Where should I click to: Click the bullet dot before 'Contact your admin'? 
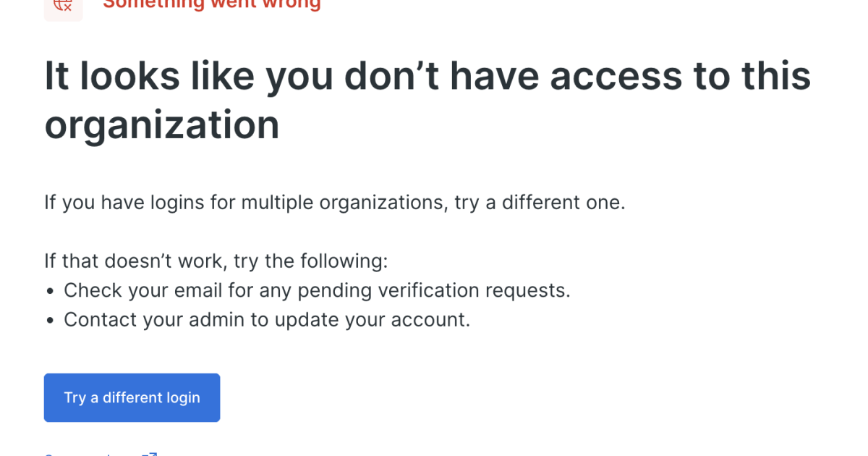(50, 321)
